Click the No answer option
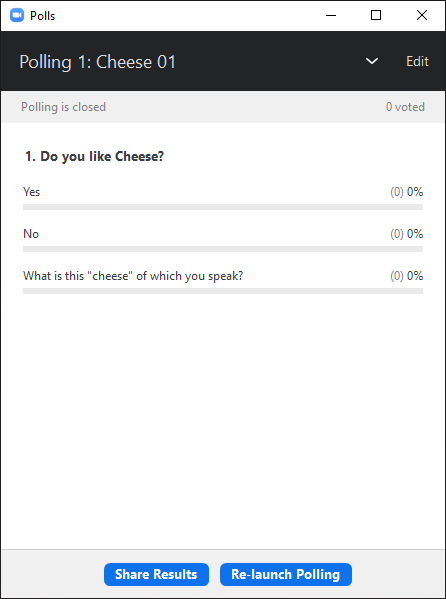This screenshot has width=446, height=599. (31, 234)
